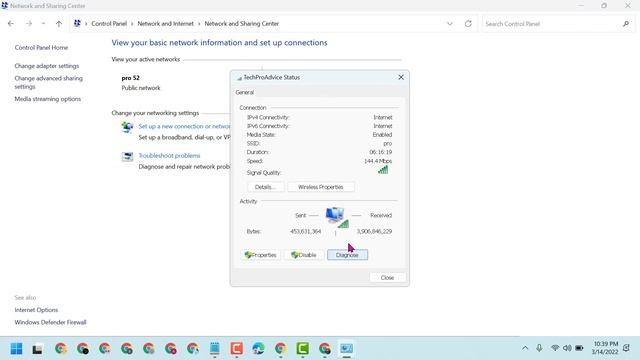Click the microphone tray icon
This screenshot has width=640, height=360.
click(x=539, y=348)
